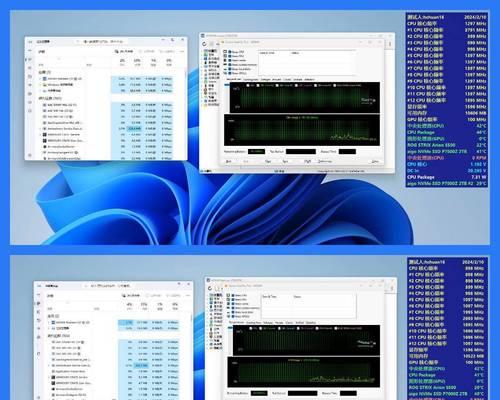Viewport: 500px width, 400px height.
Task: Click the Start button in the upper stability test
Action: click(228, 161)
